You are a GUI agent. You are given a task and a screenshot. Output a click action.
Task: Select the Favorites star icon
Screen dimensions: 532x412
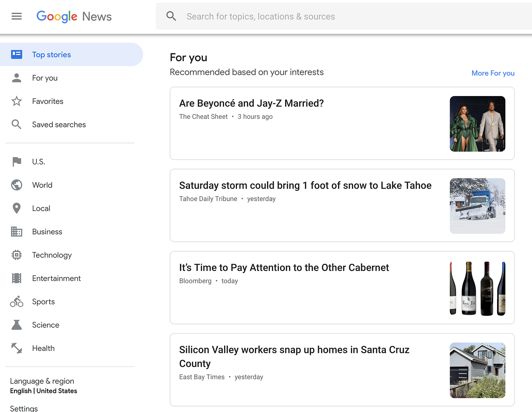pyautogui.click(x=16, y=101)
